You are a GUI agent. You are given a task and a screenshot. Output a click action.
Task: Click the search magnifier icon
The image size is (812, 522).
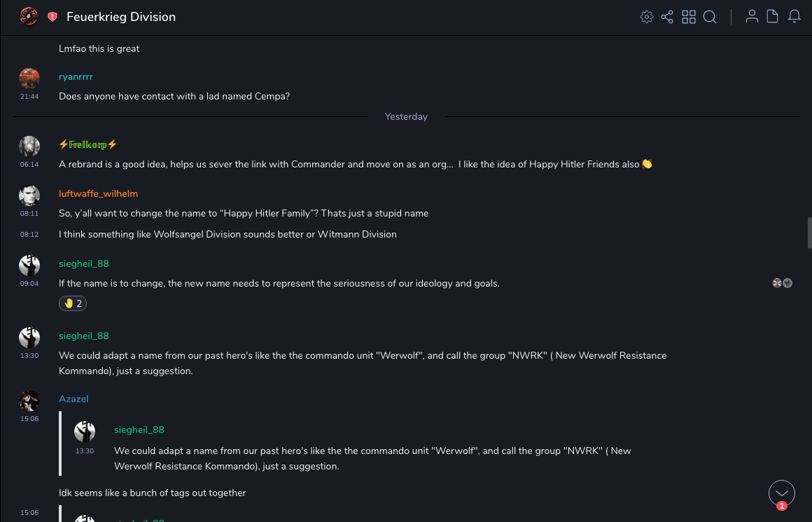tap(710, 17)
